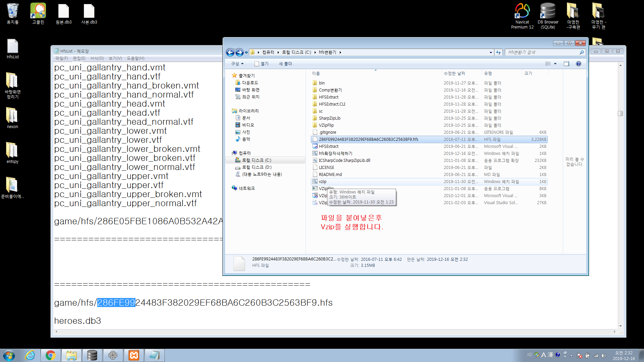Select the 사본.db3 desktop file
The width and height of the screenshot is (644, 362).
pyautogui.click(x=89, y=13)
